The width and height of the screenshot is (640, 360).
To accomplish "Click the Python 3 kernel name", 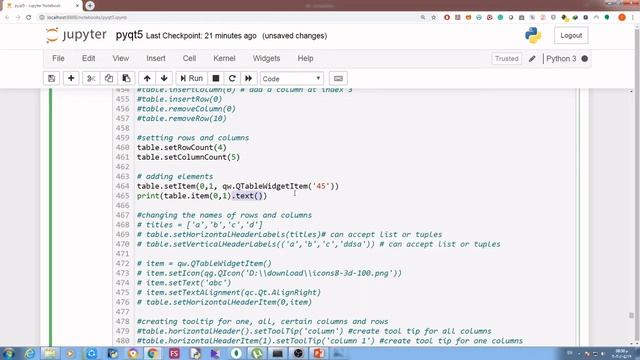I will click(561, 59).
